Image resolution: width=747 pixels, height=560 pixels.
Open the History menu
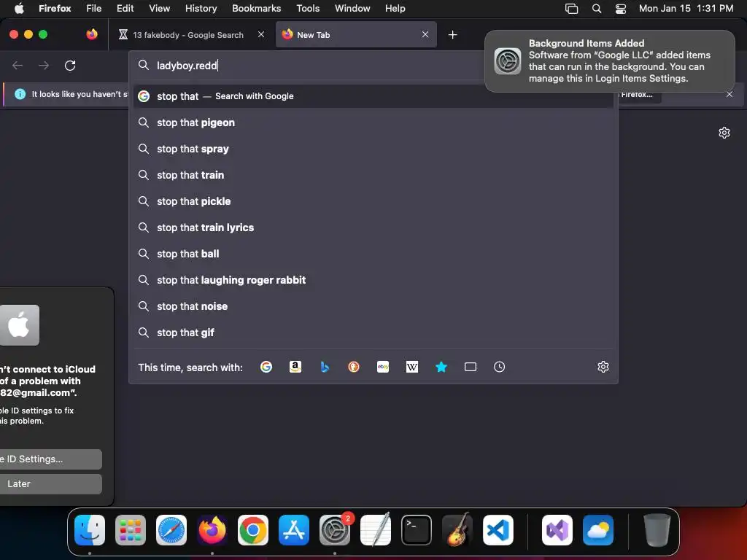pyautogui.click(x=201, y=8)
